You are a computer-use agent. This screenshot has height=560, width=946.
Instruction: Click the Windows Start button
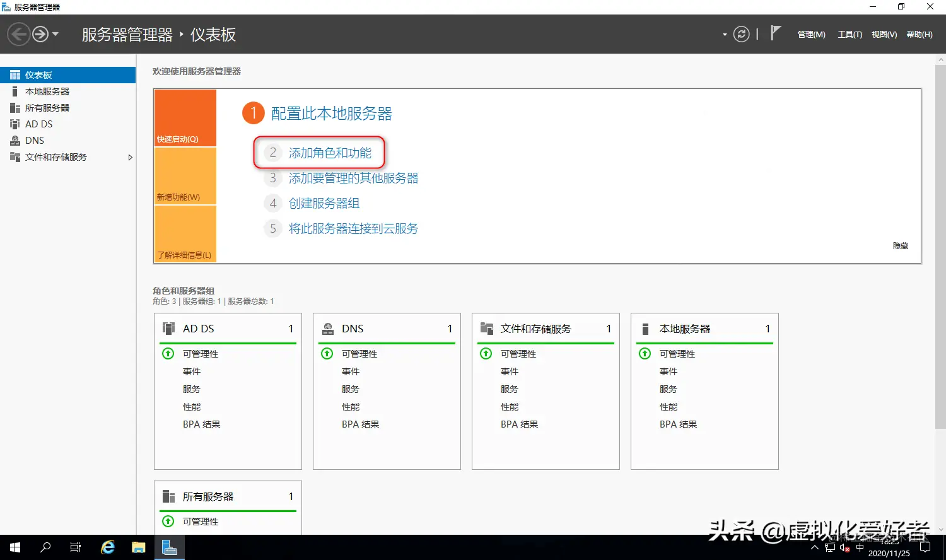13,546
